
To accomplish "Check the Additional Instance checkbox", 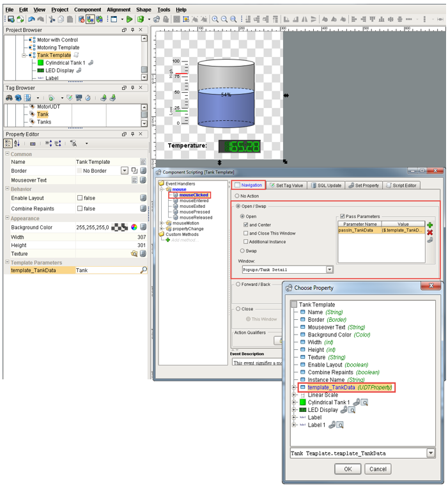I will pos(245,242).
